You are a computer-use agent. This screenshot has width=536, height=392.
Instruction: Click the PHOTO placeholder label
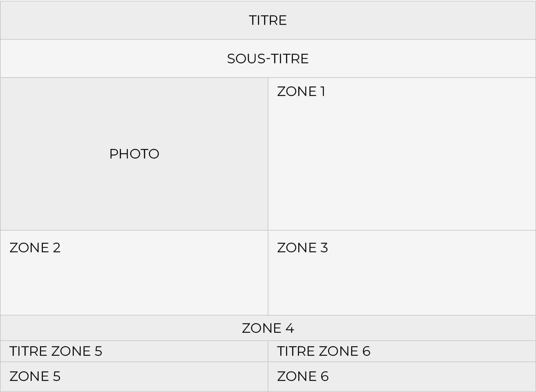134,154
